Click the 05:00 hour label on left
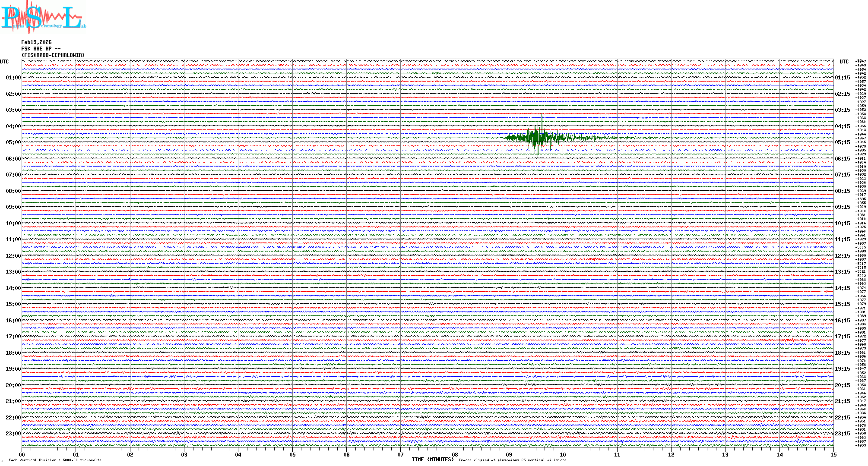Image resolution: width=868 pixels, height=466 pixels. [x=13, y=142]
